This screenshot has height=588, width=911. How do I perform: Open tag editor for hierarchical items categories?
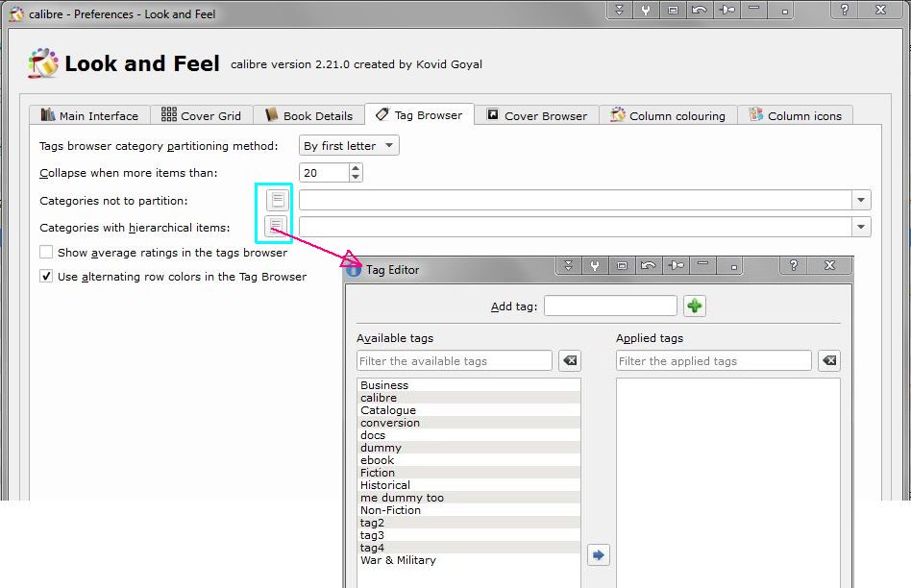(x=276, y=226)
